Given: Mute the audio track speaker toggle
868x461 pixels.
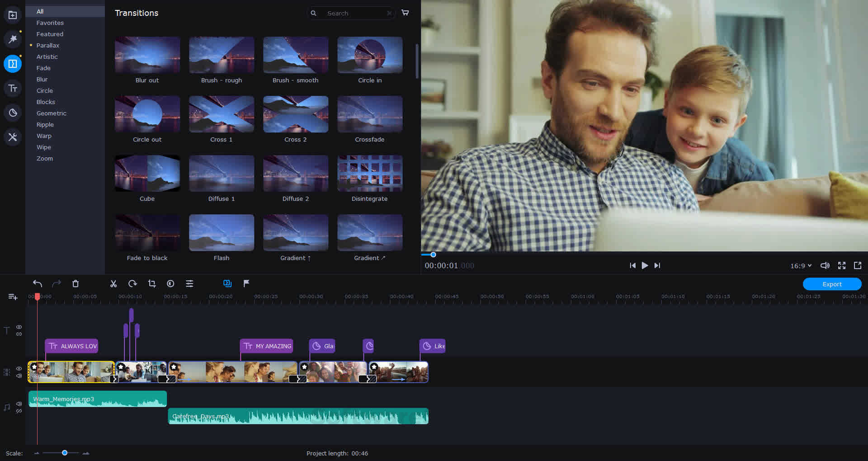Looking at the screenshot, I should click(x=19, y=404).
